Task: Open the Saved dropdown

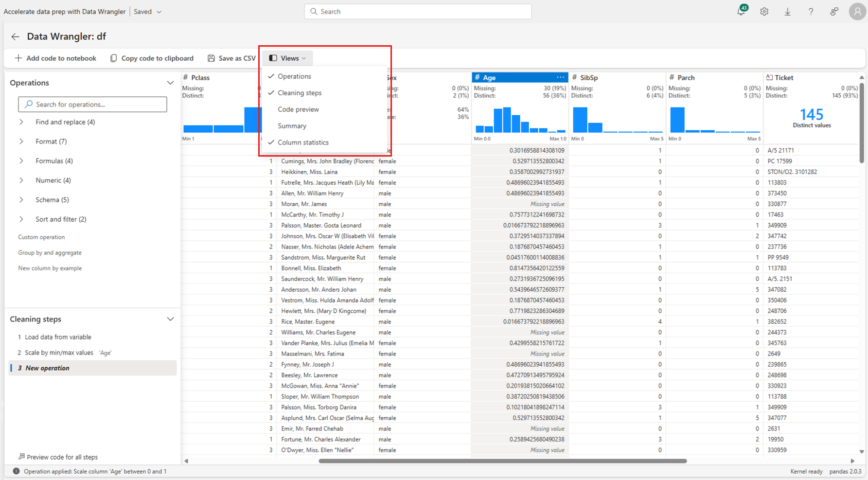Action: point(147,11)
